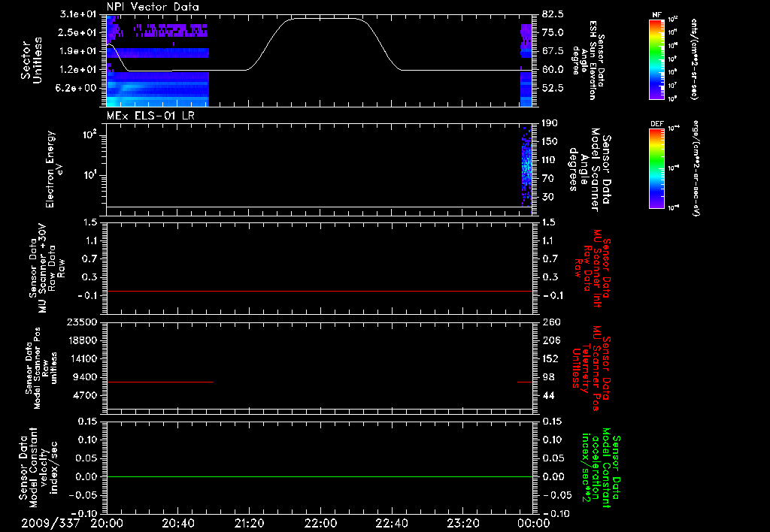
Task: Click the '9400' scanner position tick
Action: (x=84, y=377)
